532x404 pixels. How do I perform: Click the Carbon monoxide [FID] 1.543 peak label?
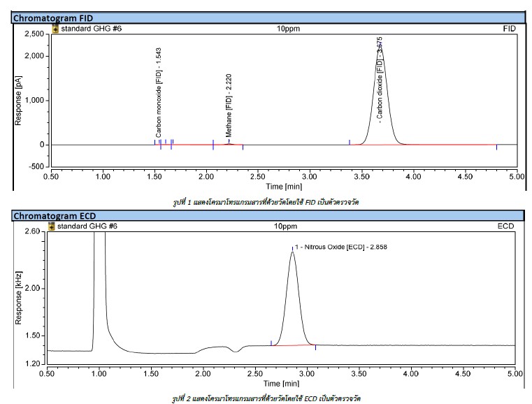[x=159, y=93]
